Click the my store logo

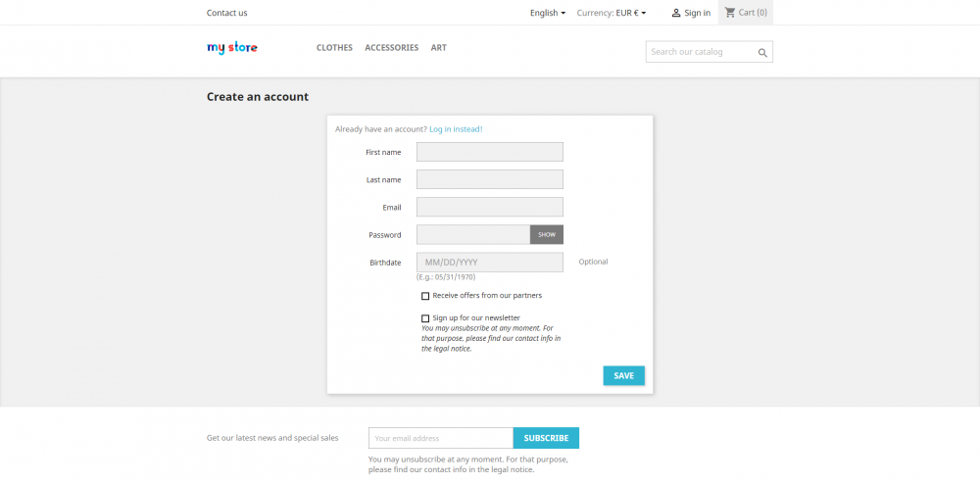pyautogui.click(x=232, y=47)
